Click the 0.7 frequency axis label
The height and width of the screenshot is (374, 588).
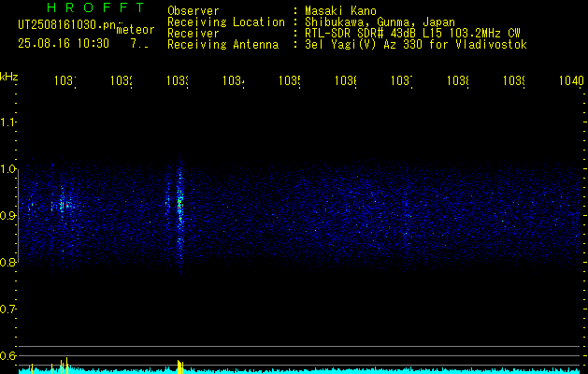7,309
